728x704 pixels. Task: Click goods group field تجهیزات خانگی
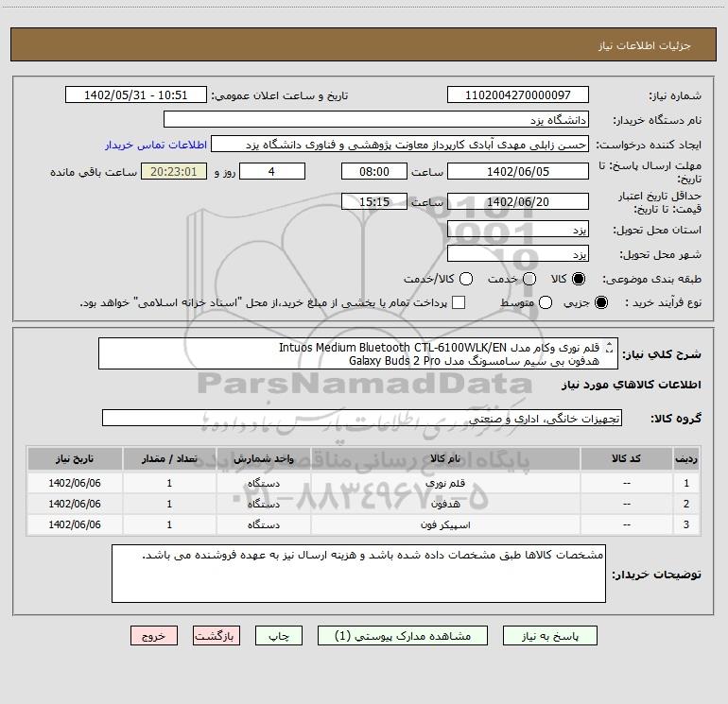362,418
